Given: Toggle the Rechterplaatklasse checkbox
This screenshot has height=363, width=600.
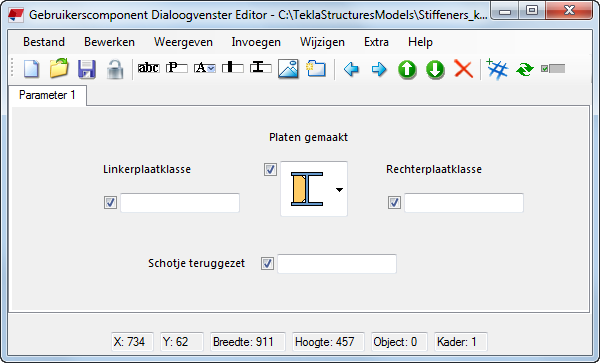Looking at the screenshot, I should pos(394,202).
